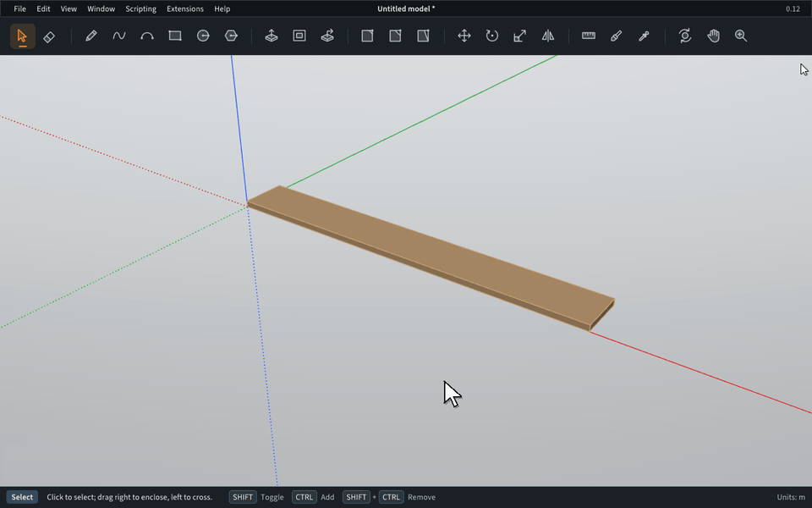The width and height of the screenshot is (812, 508).
Task: Choose the Eyedropper sample tool
Action: point(645,36)
